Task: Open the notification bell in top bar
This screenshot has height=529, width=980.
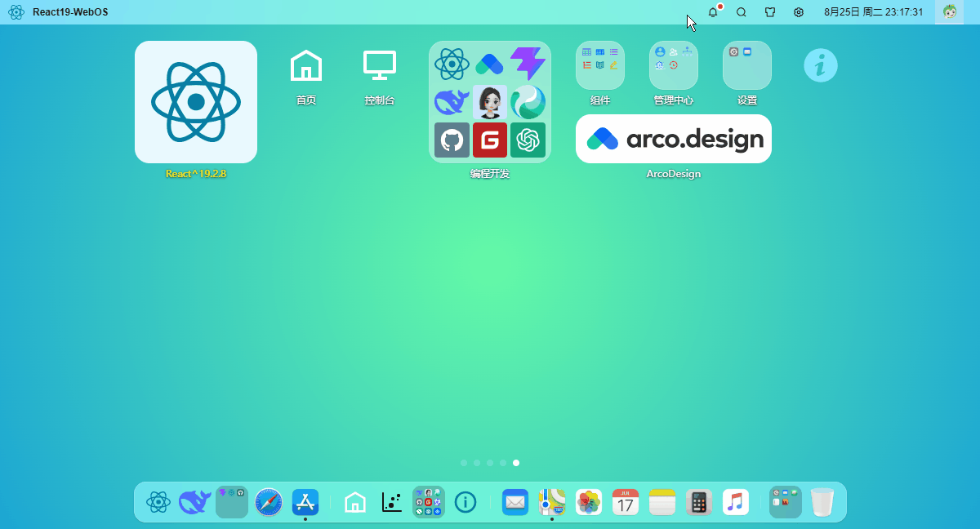Action: pos(713,12)
